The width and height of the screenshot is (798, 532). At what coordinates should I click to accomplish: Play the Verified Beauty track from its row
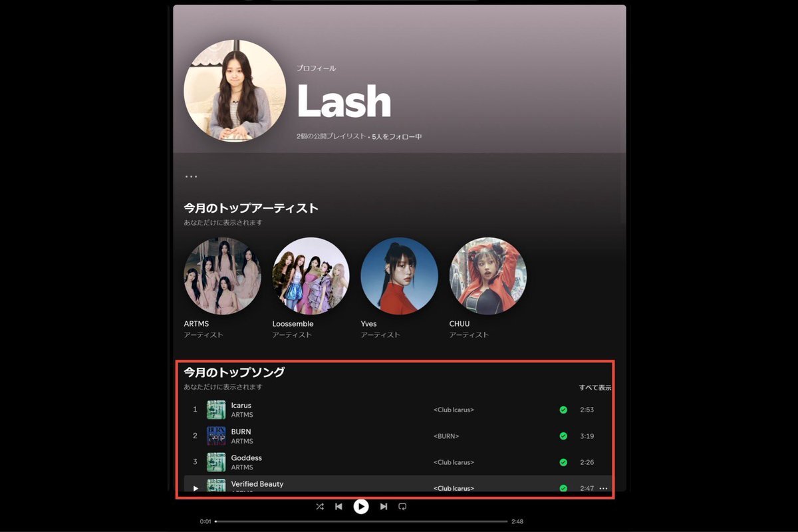click(196, 488)
